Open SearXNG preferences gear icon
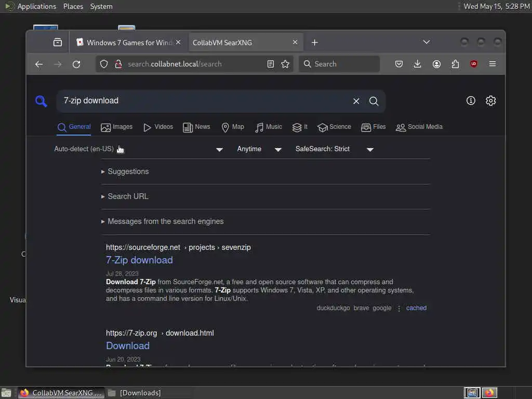Viewport: 532px width, 399px height. [x=491, y=101]
